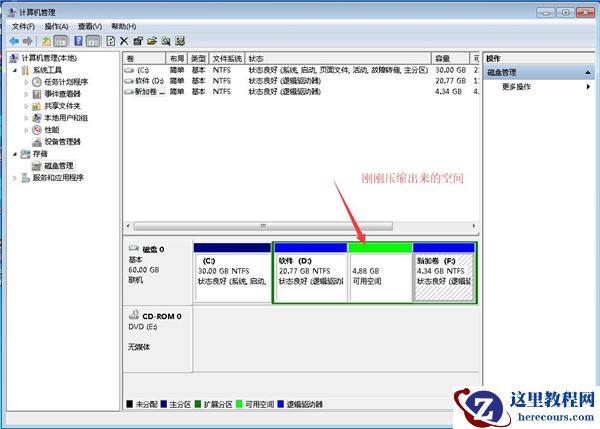The image size is (600, 429).
Task: Click 更多操作 in the actions pane
Action: coord(517,86)
